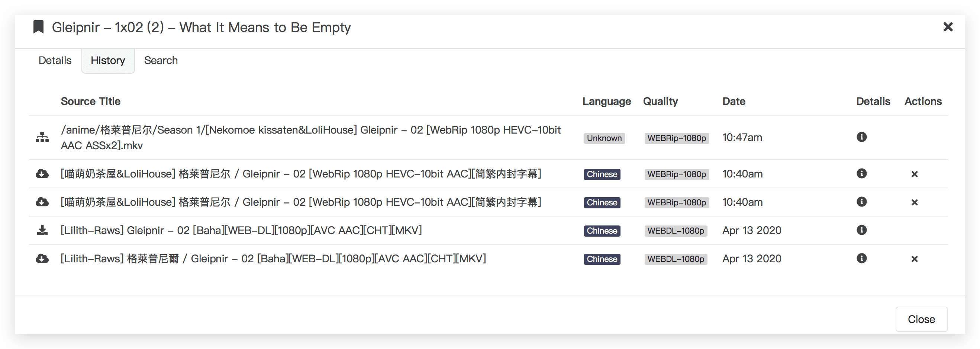The height and width of the screenshot is (349, 980).
Task: Click the Source Title column header
Action: click(91, 101)
